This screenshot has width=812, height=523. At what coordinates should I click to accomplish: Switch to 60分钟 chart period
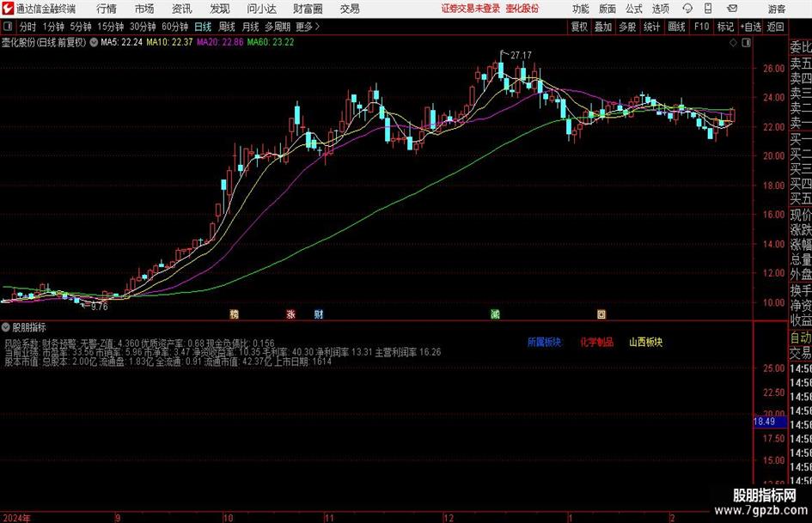[175, 27]
